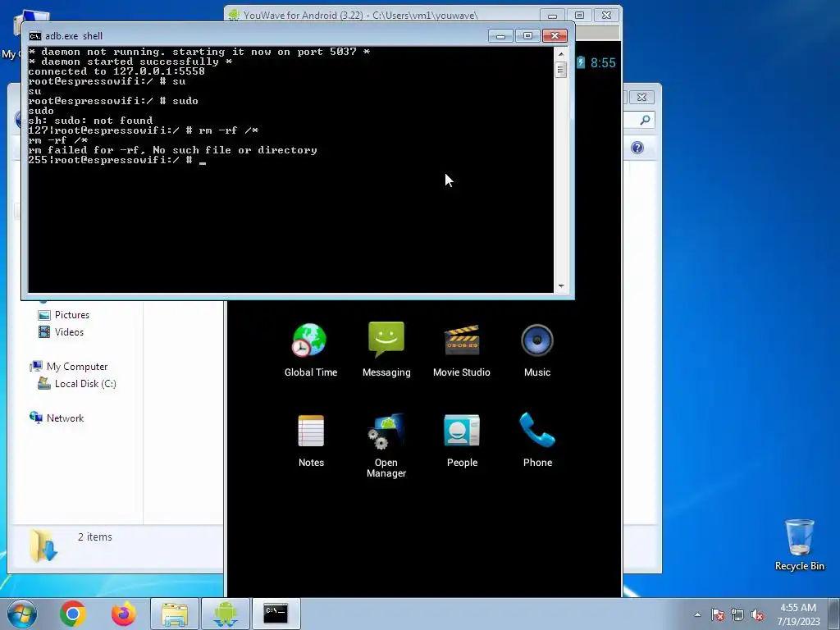
Task: Select Videos in Explorer sidebar
Action: [x=69, y=332]
